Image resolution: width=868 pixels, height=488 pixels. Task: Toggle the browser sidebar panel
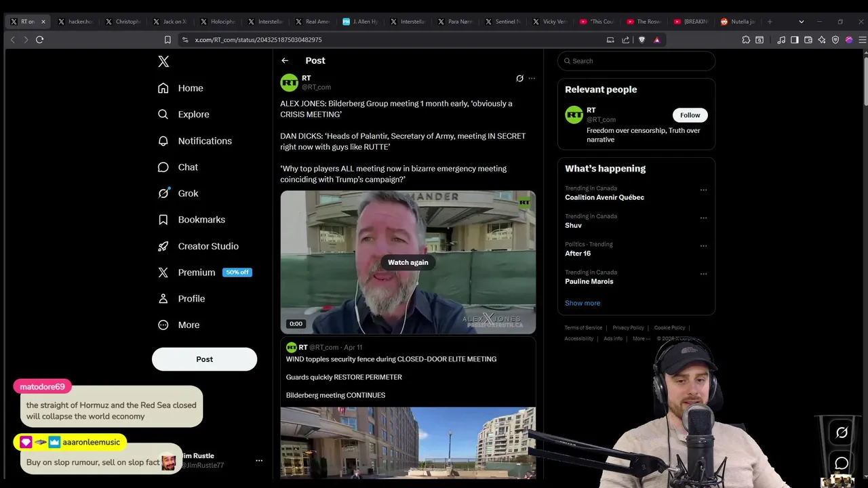(795, 40)
